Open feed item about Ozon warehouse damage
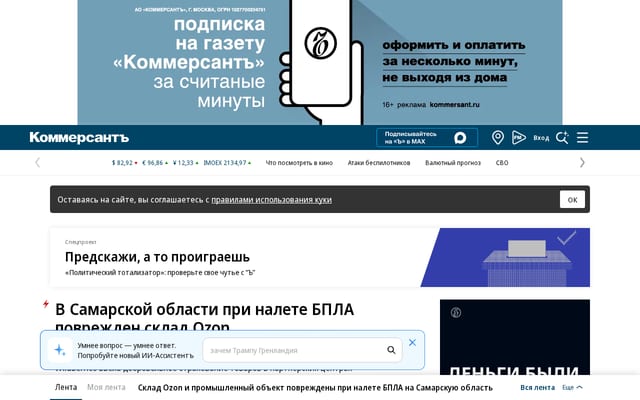Screen dimensions: 640x400 point(315,387)
